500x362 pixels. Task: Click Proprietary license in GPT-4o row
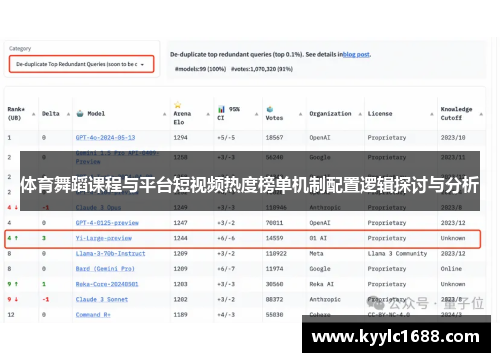(x=387, y=138)
